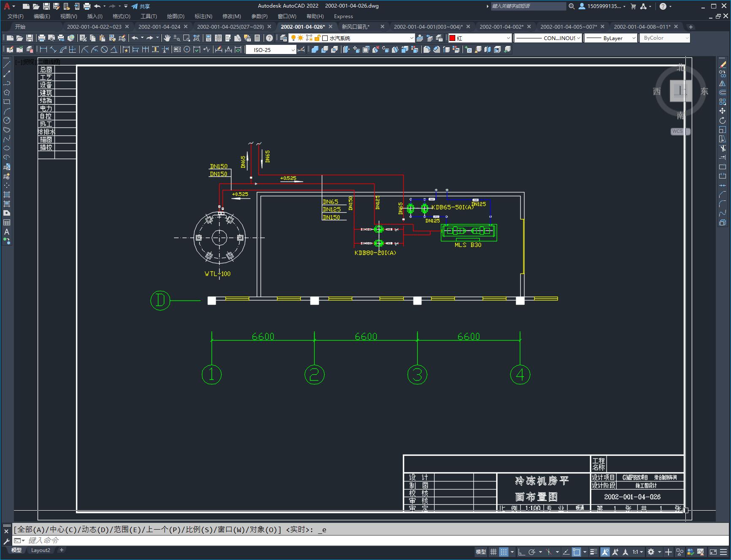Select the Diameter dimension tool

[x=104, y=50]
